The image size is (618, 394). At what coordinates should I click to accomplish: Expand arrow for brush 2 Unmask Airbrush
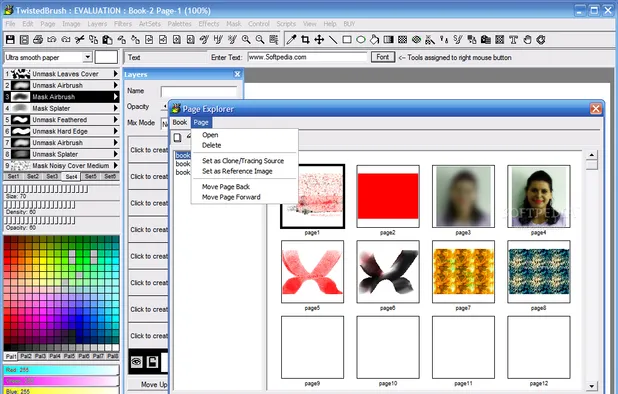(x=115, y=85)
